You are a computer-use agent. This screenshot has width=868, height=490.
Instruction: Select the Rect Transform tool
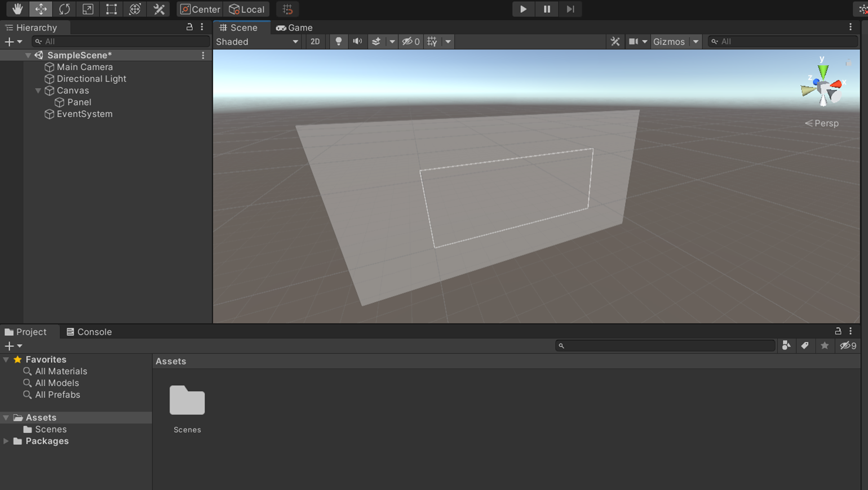(x=110, y=9)
